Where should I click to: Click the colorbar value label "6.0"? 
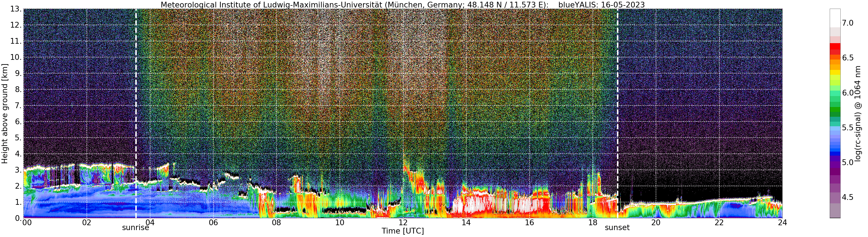[848, 93]
